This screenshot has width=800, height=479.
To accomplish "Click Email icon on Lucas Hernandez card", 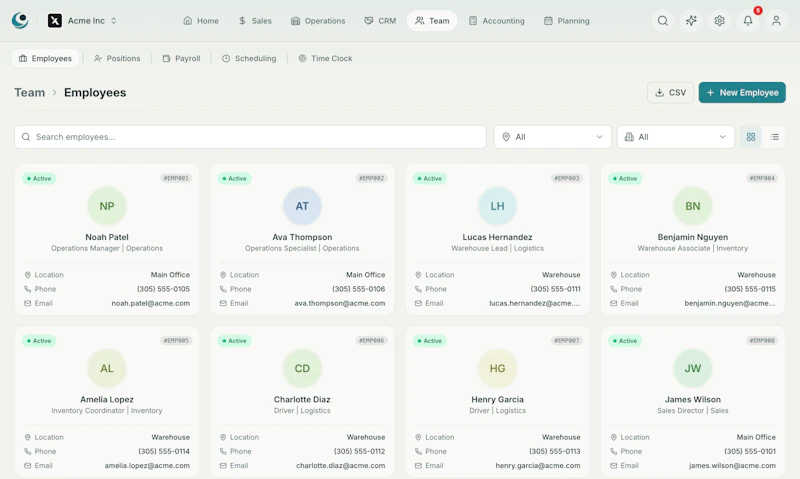I will pyautogui.click(x=418, y=304).
